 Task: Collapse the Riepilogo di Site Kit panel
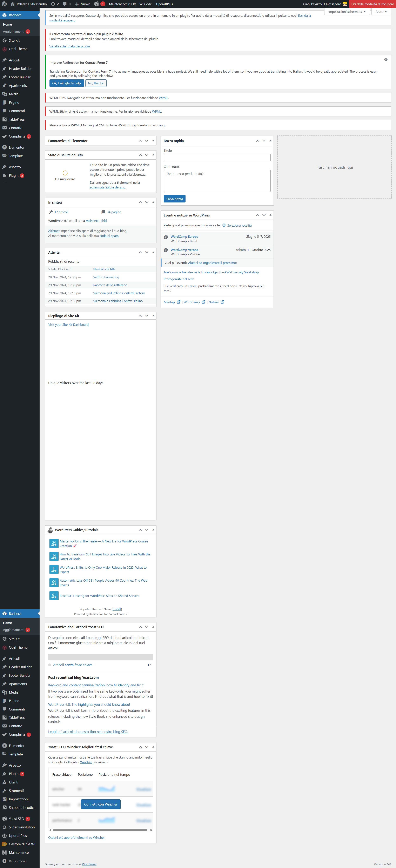(153, 316)
